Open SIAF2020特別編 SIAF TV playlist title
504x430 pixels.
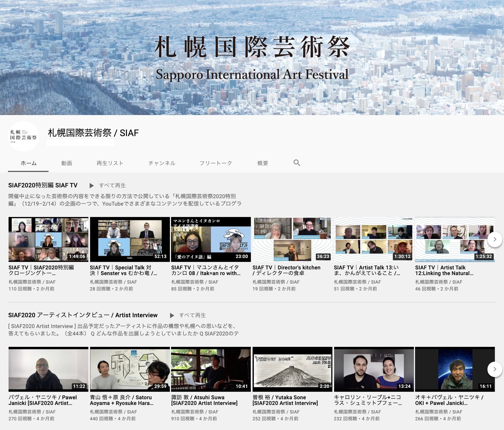(43, 185)
